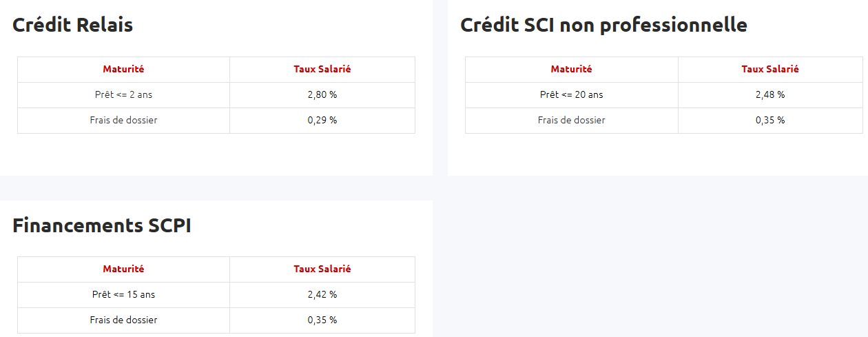
Task: Select the Prêt <= 15 ans cell
Action: [x=123, y=294]
